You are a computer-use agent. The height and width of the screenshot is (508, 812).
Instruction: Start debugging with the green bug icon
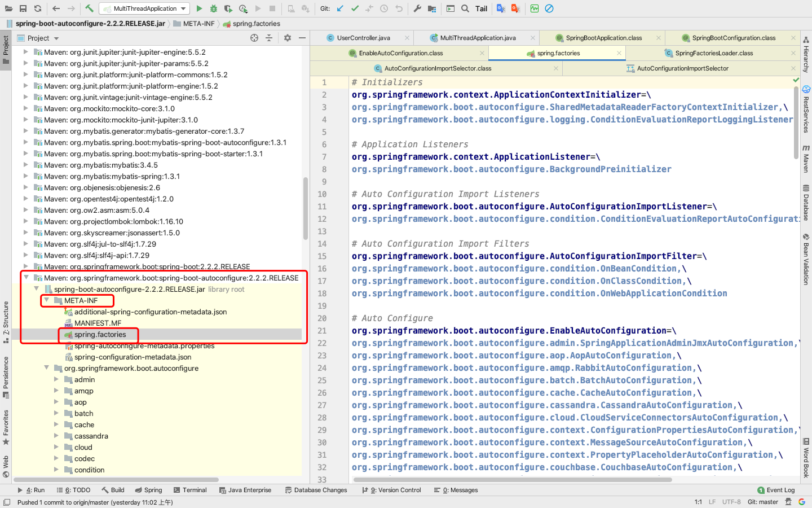(214, 8)
